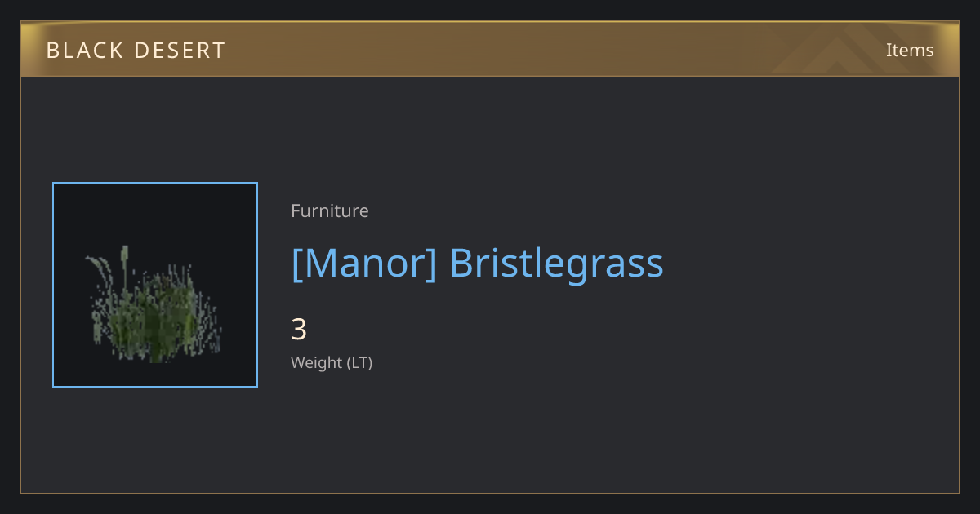This screenshot has height=514, width=980.
Task: Click the empty dark area below Weight (LT)
Action: (x=490, y=432)
